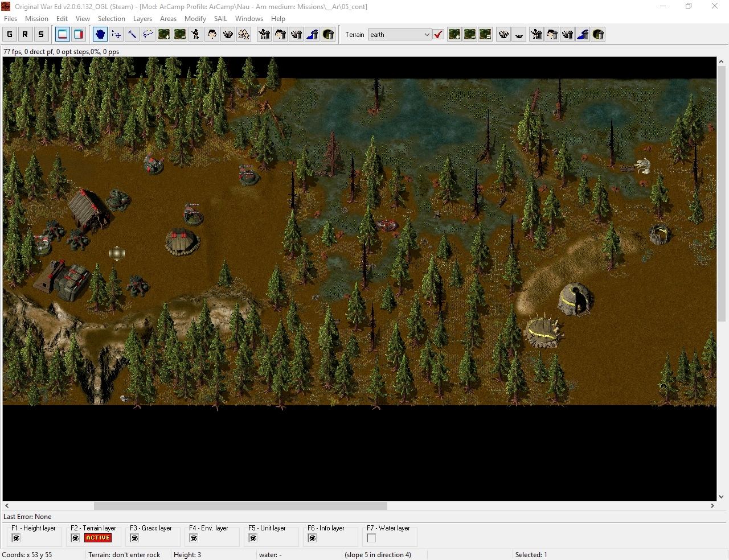This screenshot has width=729, height=560.
Task: Choose the single tree placement tool
Action: pos(212,35)
